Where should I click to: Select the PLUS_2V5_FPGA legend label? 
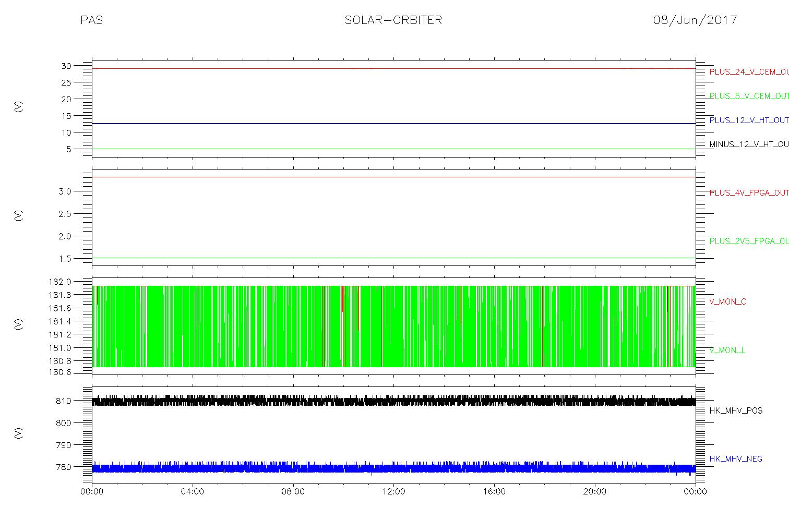(749, 241)
